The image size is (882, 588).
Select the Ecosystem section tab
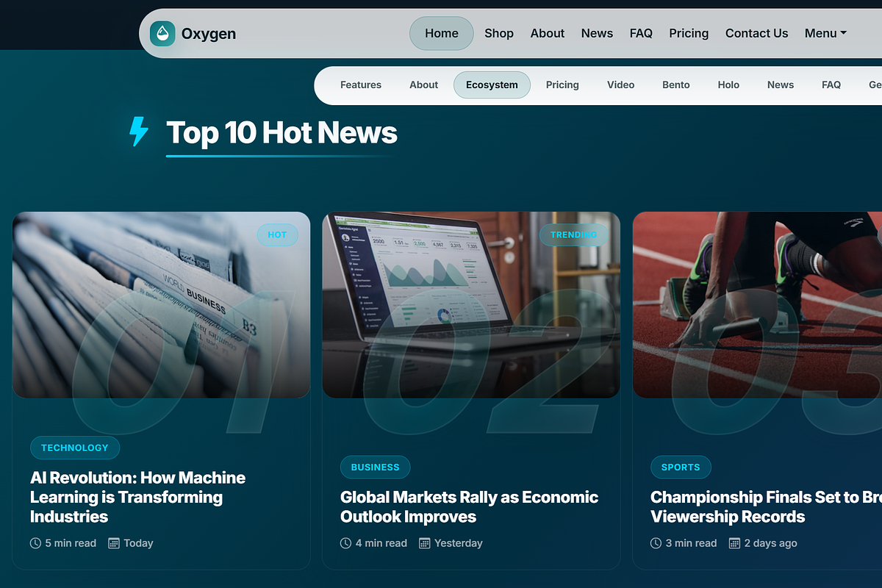point(492,85)
